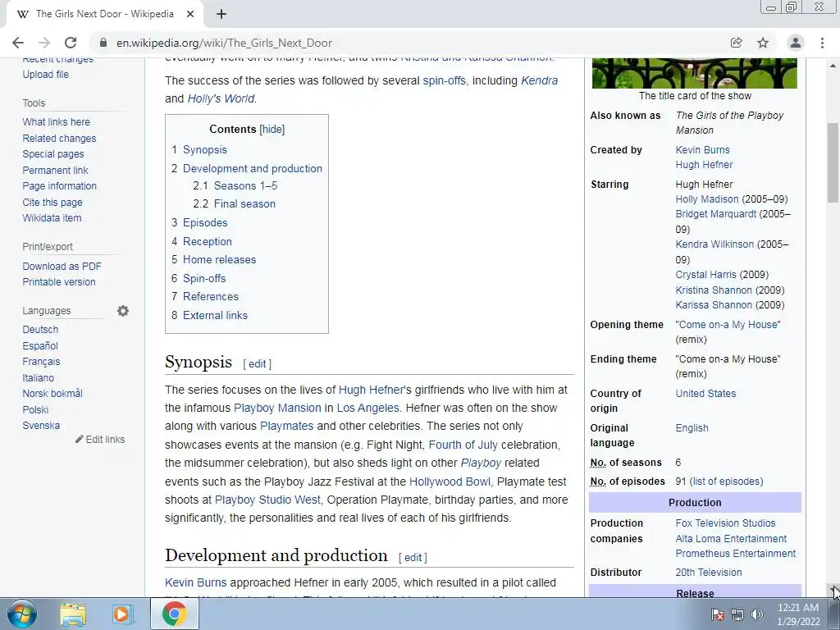Open spin-offs link in intro

444,80
